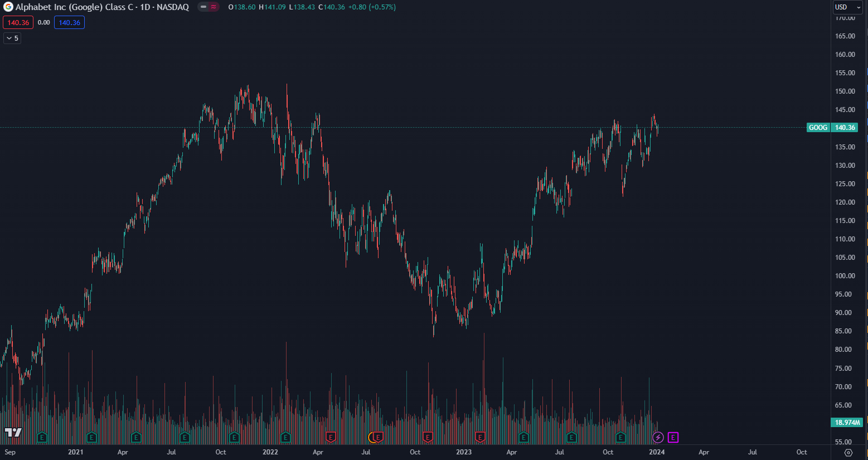Click the orange marker beside July 2022 earnings
This screenshot has height=460, width=868.
pyautogui.click(x=372, y=437)
